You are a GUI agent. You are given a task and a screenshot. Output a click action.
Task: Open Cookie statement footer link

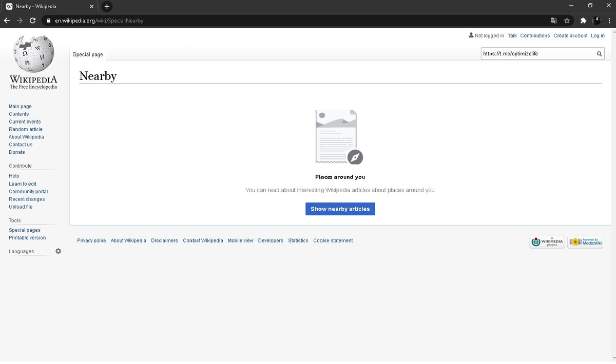point(333,241)
